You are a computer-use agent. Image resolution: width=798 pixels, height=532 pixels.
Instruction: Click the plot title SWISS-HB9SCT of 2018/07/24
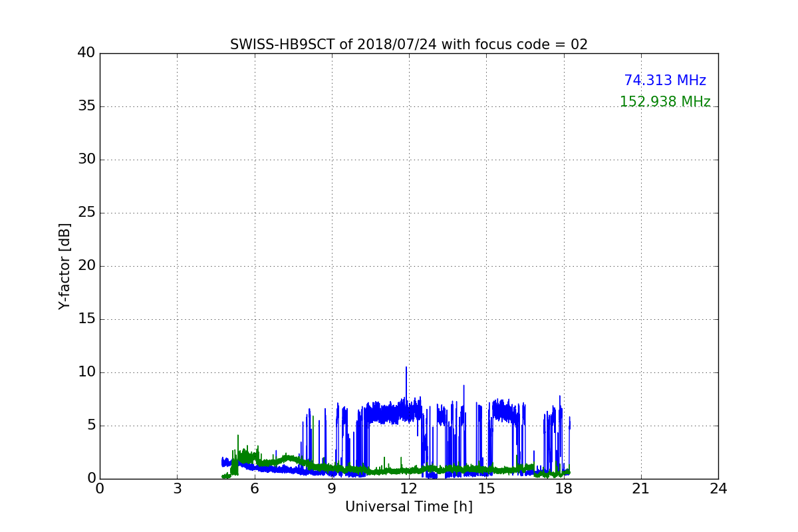coord(409,45)
